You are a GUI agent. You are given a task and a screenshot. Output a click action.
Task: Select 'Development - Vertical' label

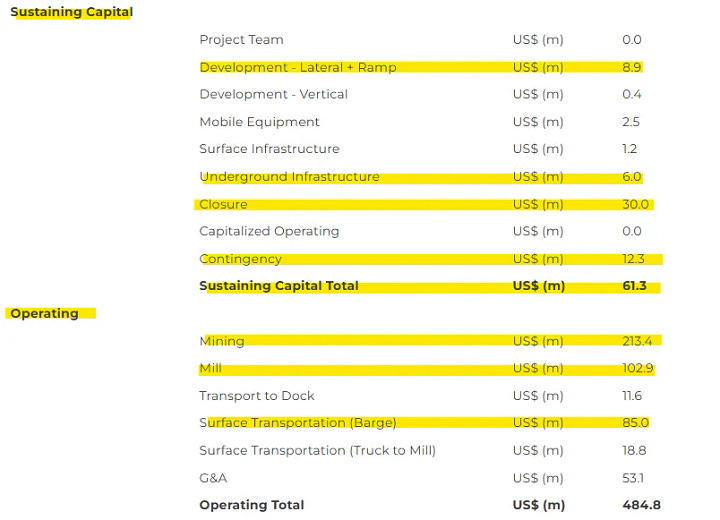[x=273, y=94]
